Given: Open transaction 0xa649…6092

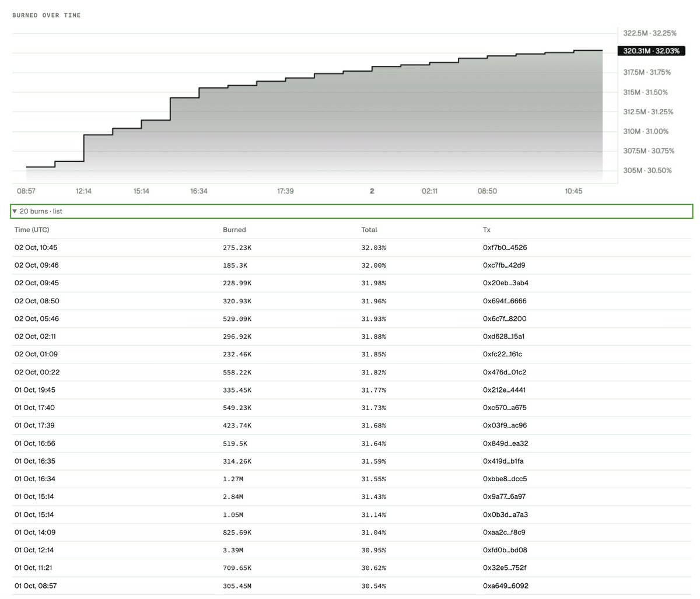Looking at the screenshot, I should (506, 586).
